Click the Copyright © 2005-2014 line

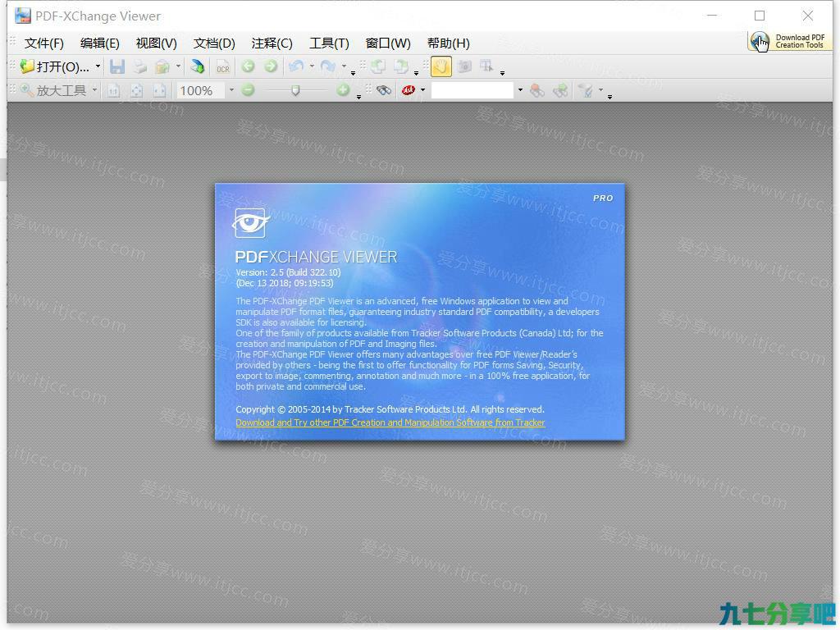click(x=390, y=409)
